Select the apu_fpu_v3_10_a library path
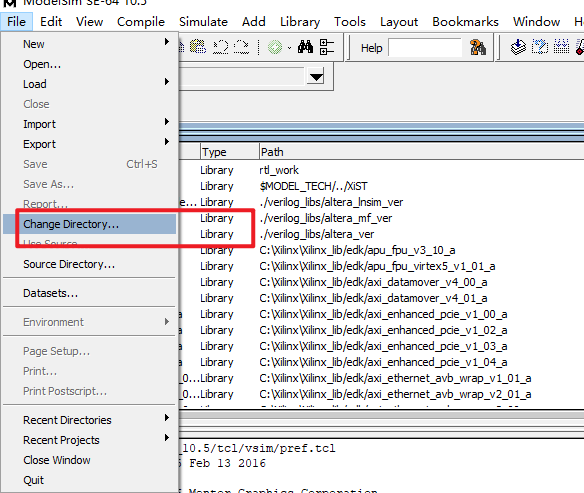 (x=357, y=250)
